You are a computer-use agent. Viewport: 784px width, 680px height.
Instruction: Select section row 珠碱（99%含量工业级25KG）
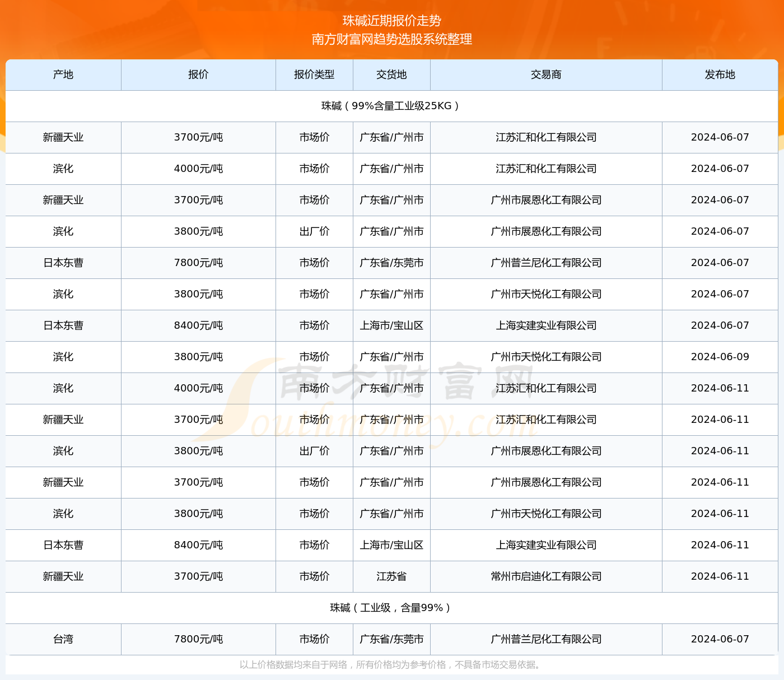(x=392, y=106)
